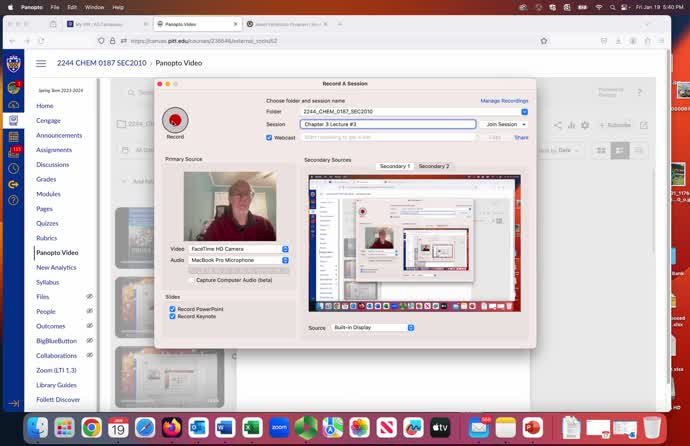Open Audio source MacBook Pro Microphone dropdown
Viewport: 690px width, 446px height.
tap(239, 260)
